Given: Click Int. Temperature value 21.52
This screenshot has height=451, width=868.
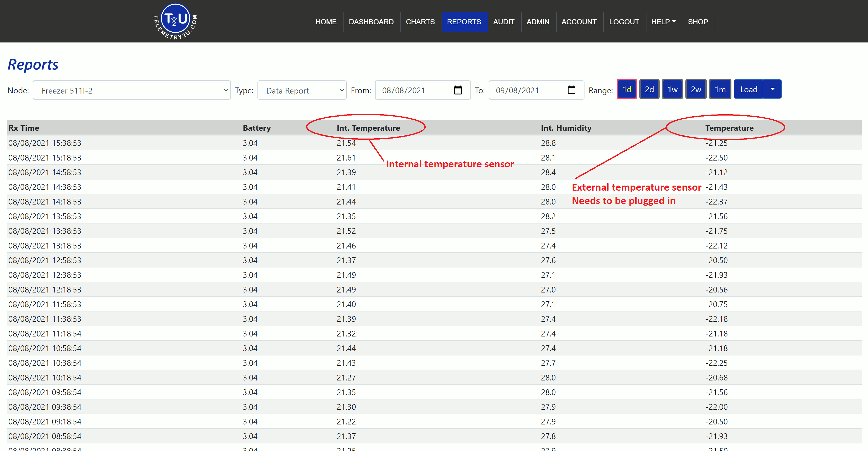Looking at the screenshot, I should click(346, 231).
